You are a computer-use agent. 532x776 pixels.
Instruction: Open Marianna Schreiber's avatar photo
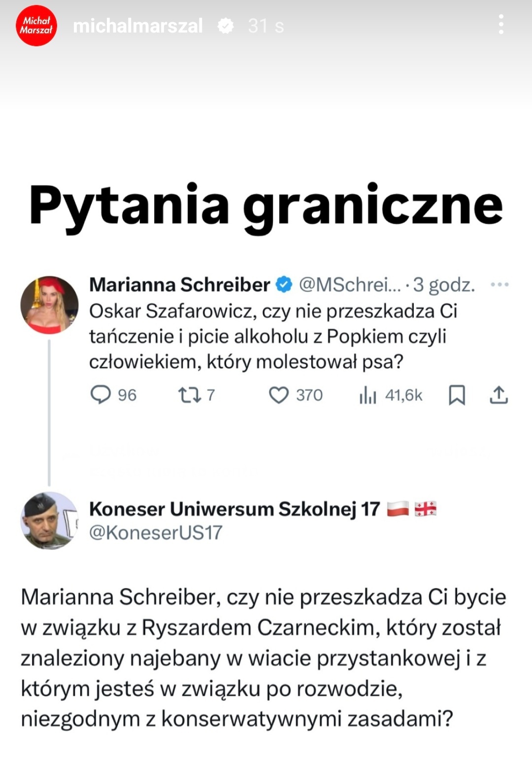tap(49, 305)
